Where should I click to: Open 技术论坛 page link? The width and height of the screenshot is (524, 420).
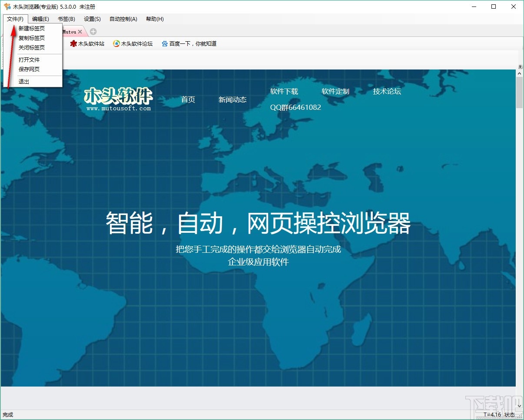pyautogui.click(x=387, y=91)
